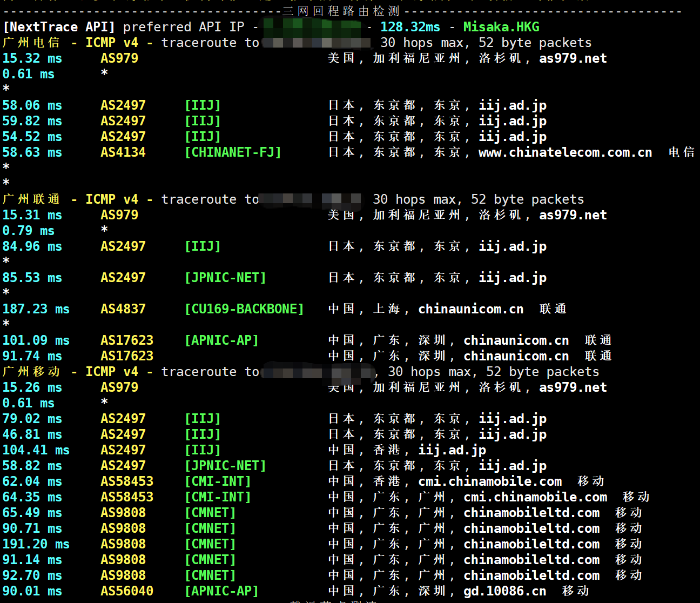The width and height of the screenshot is (700, 603).
Task: Select the 101.09 ms hop latency
Action: 36,340
